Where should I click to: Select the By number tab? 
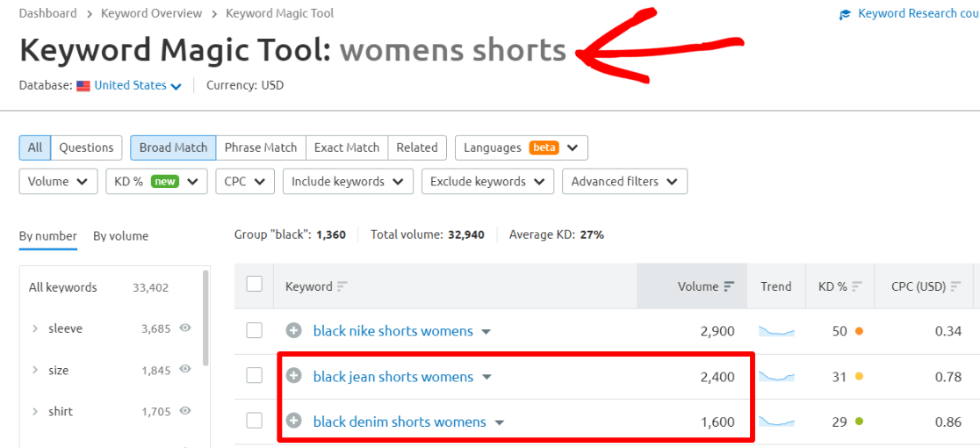pos(48,236)
